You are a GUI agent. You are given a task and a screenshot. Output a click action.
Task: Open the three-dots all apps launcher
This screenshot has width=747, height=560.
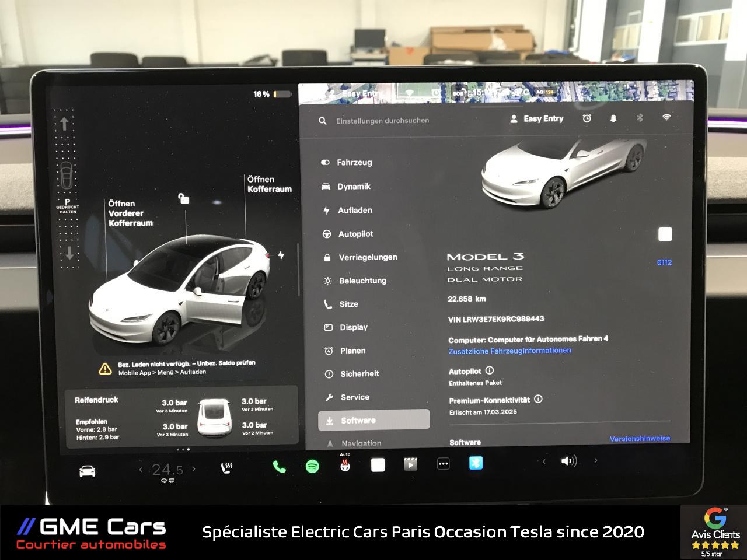coord(444,464)
